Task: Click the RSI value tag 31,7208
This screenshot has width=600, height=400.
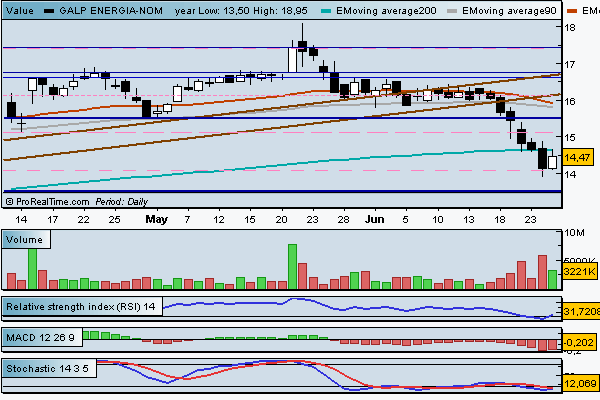Action: 581,312
